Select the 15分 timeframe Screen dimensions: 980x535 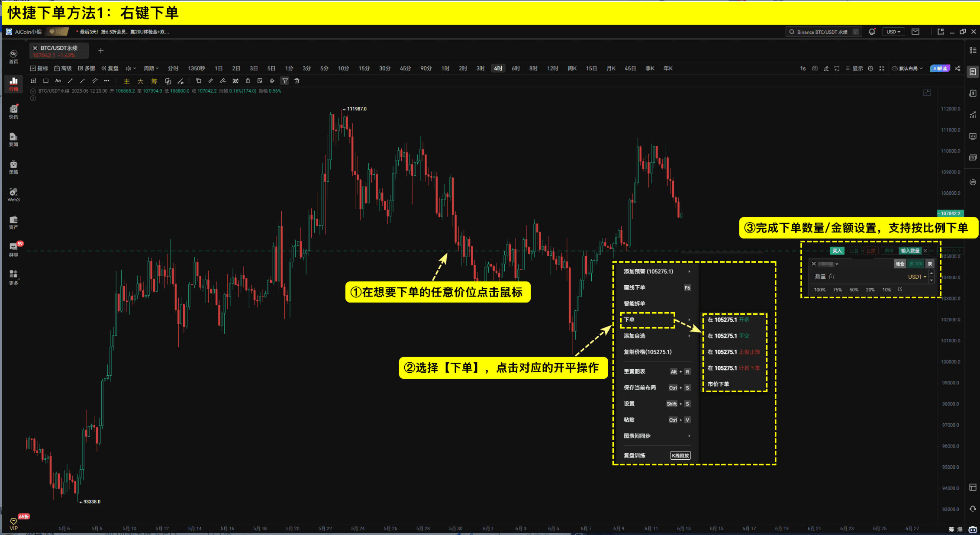(x=364, y=68)
